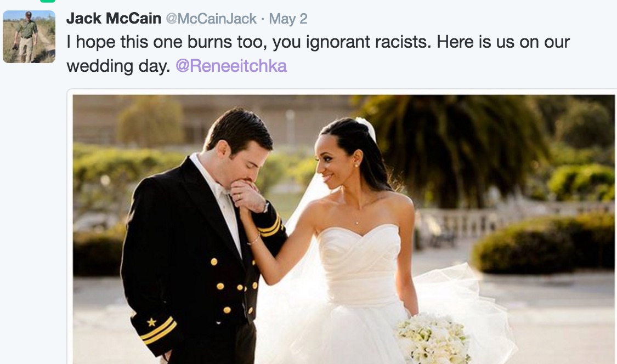
Task: Click the Jack McCain display name
Action: pos(114,19)
